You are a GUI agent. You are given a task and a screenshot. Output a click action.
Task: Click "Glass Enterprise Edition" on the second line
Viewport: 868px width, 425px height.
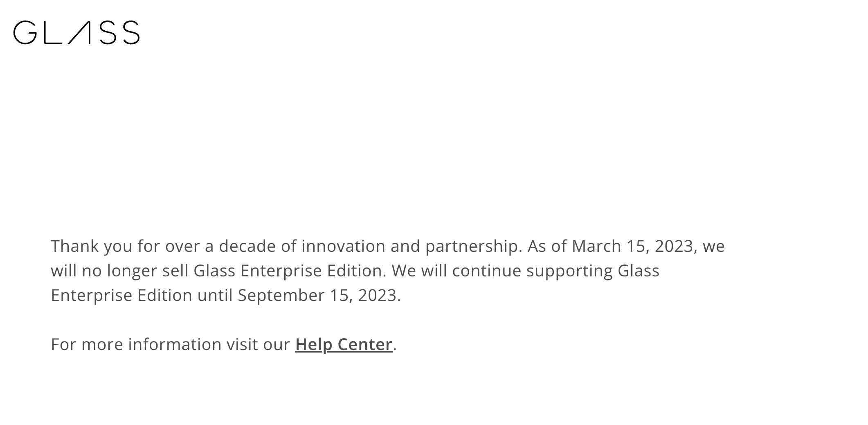point(289,271)
